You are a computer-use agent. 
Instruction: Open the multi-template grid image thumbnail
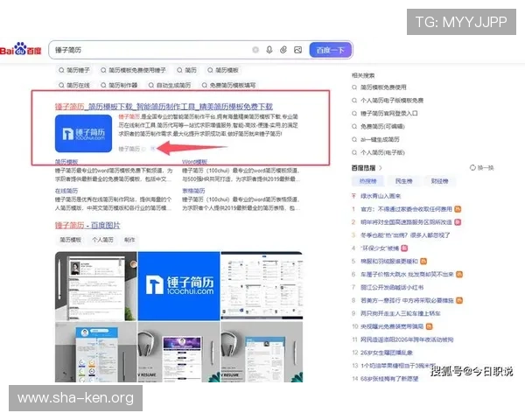(x=262, y=286)
